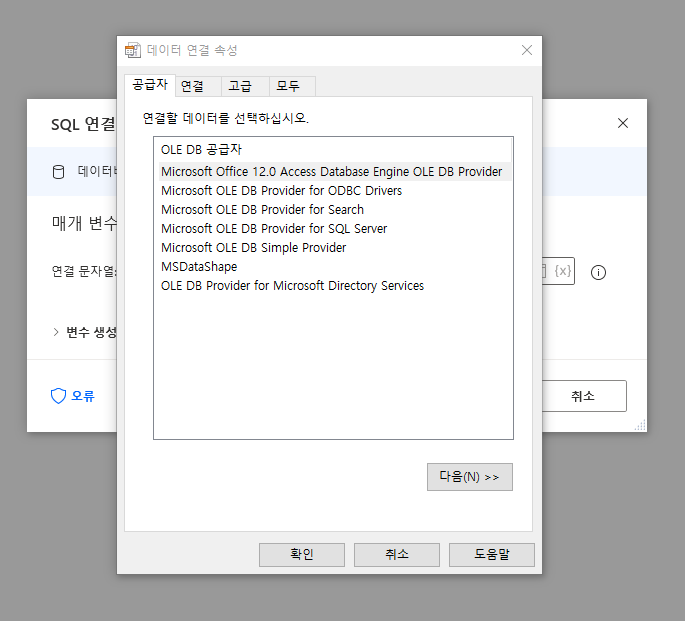Expand the 변수 생성 section
The width and height of the screenshot is (685, 621).
[56, 332]
